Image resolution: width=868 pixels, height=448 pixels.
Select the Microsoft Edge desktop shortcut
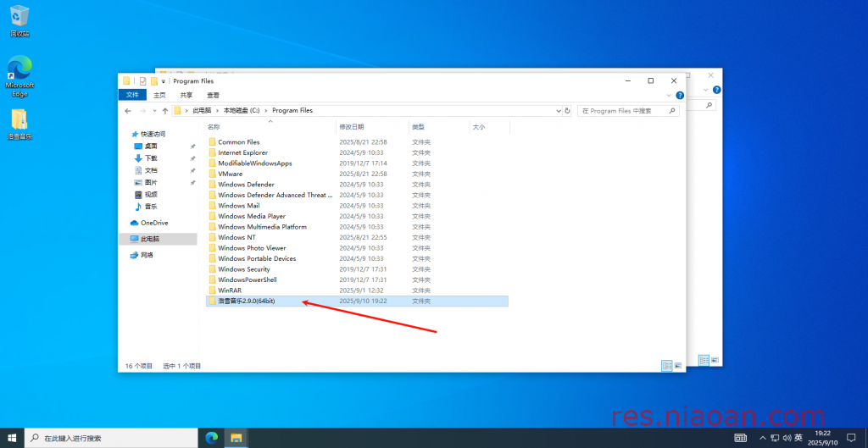coord(20,77)
